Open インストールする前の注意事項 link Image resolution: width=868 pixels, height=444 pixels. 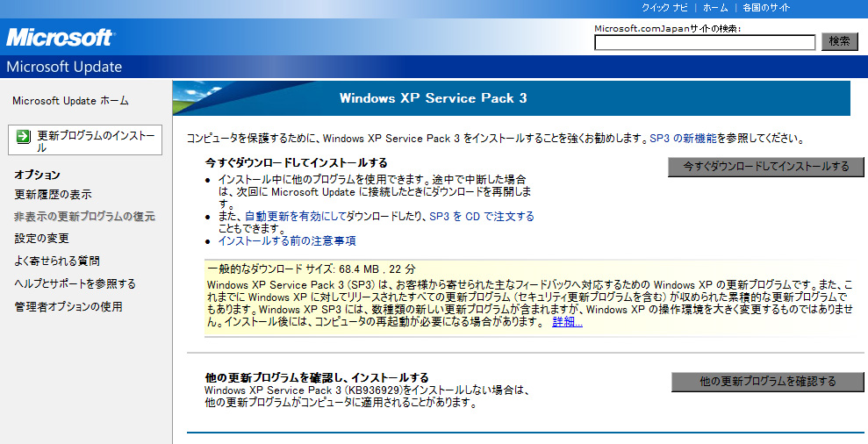coord(287,240)
